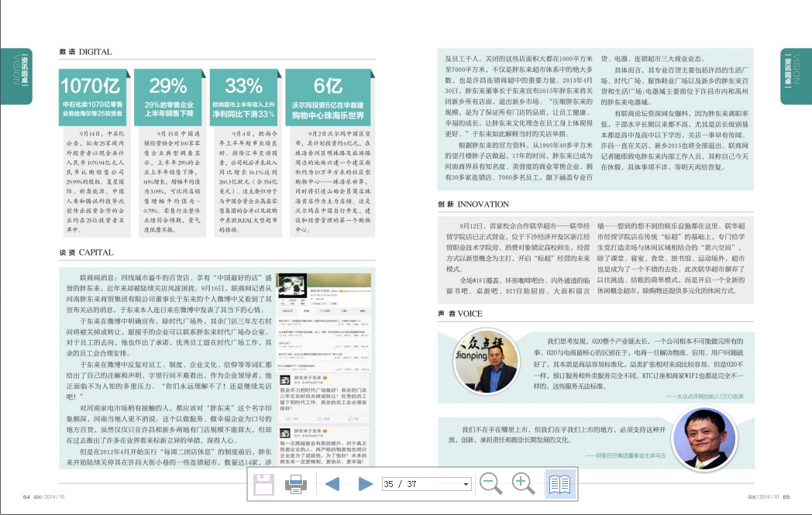Go to the previous page arrow

pyautogui.click(x=332, y=485)
